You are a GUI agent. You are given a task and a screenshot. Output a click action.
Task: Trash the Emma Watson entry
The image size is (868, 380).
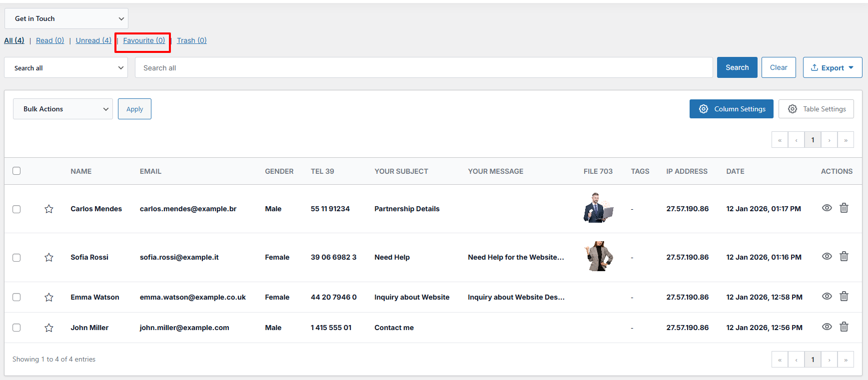point(844,296)
